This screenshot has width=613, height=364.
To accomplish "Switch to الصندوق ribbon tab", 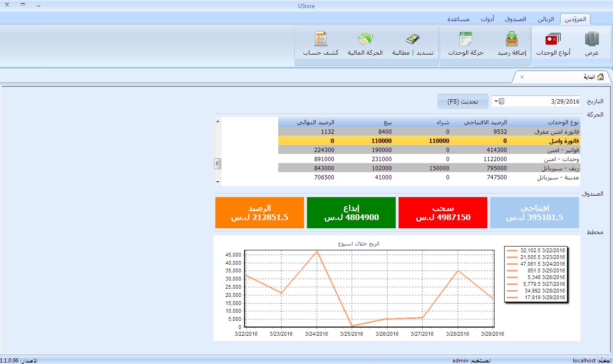I will click(x=515, y=19).
